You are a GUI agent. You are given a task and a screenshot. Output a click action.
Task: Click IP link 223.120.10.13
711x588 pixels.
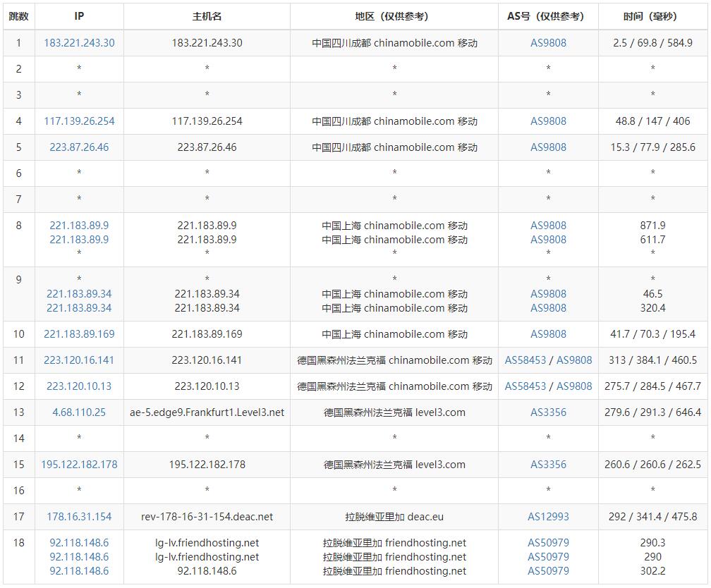tap(79, 386)
